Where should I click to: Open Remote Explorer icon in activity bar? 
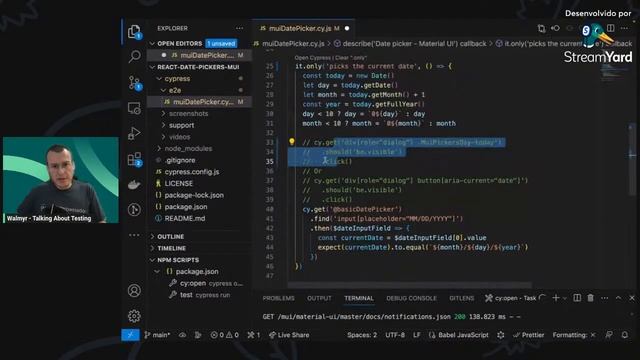(134, 108)
